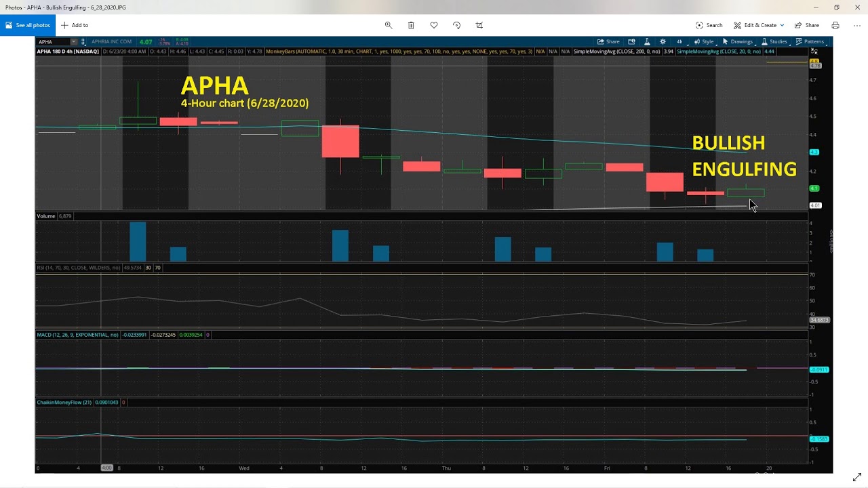
Task: Open the Studies menu
Action: pos(774,41)
